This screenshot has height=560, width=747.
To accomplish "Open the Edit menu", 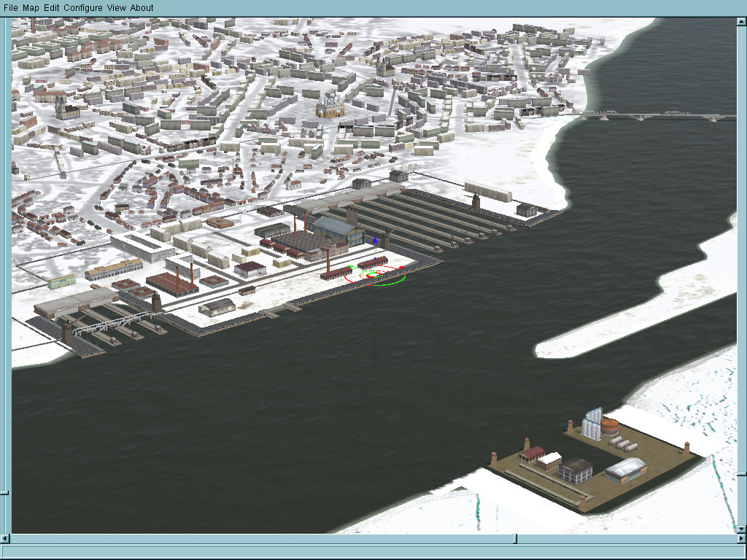I will pyautogui.click(x=52, y=7).
